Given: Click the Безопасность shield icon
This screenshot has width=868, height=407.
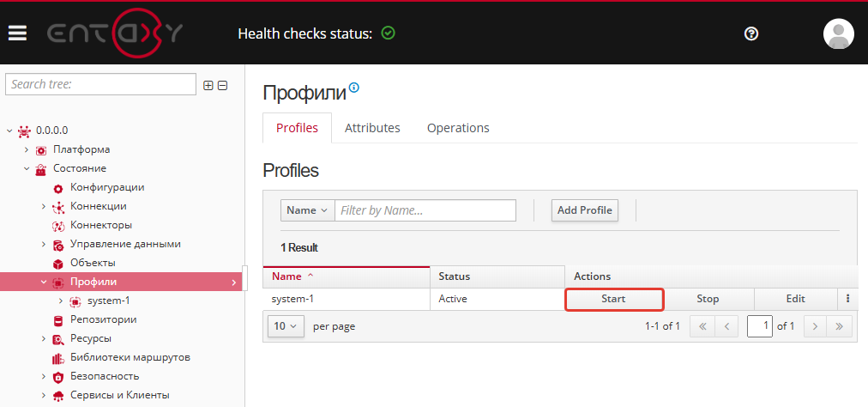Looking at the screenshot, I should point(58,377).
